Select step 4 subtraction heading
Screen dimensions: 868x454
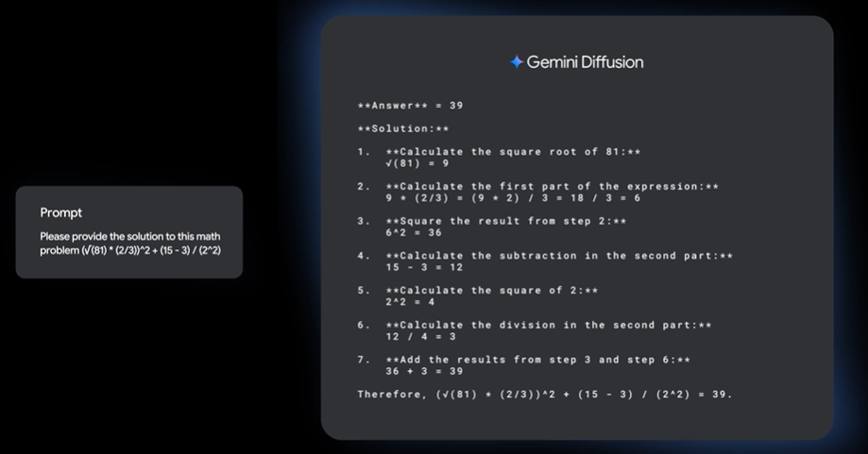pyautogui.click(x=558, y=256)
